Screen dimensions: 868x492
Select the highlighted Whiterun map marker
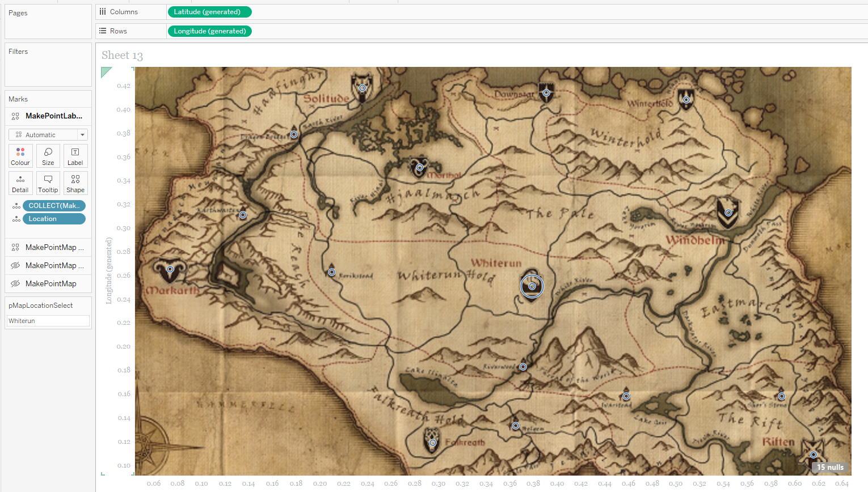[x=532, y=286]
